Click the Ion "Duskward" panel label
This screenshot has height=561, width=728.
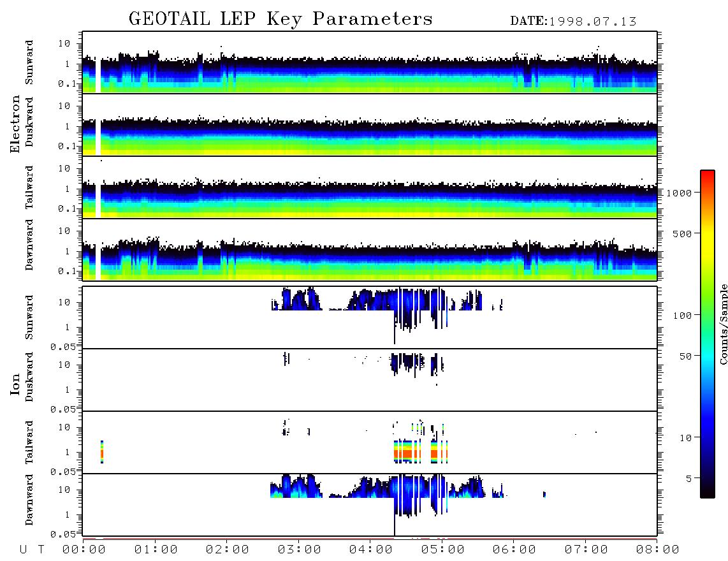tap(29, 377)
